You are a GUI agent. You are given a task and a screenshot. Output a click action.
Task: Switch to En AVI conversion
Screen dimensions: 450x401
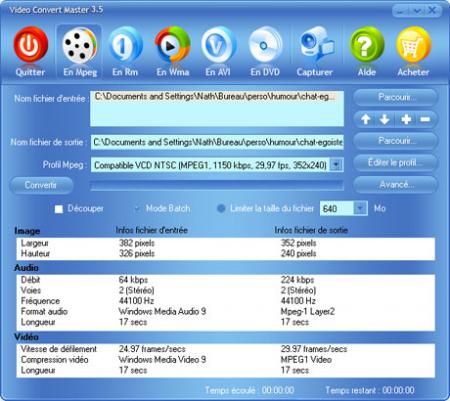click(x=218, y=45)
